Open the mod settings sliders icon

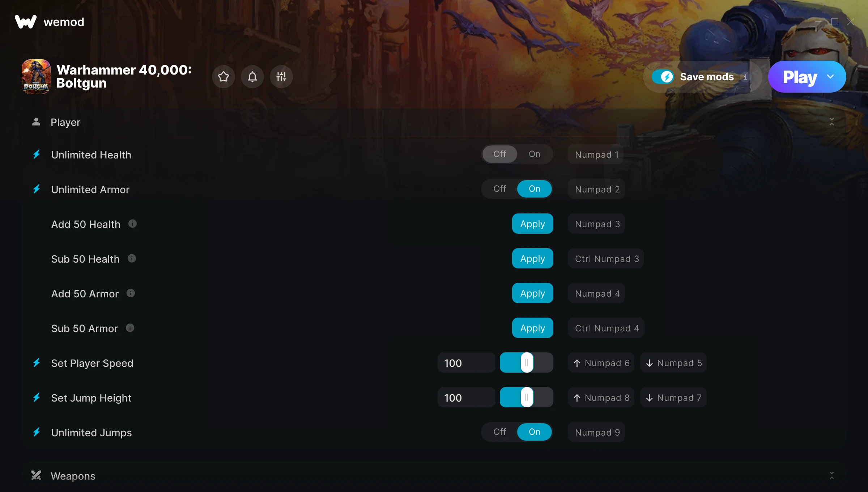281,77
